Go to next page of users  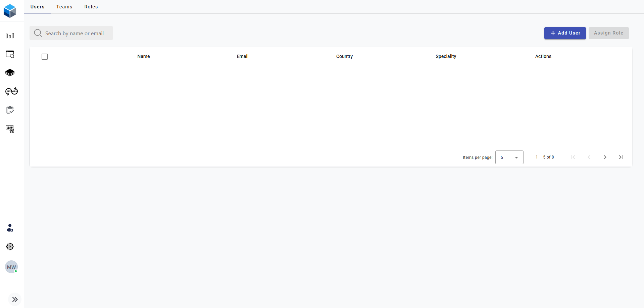(605, 157)
